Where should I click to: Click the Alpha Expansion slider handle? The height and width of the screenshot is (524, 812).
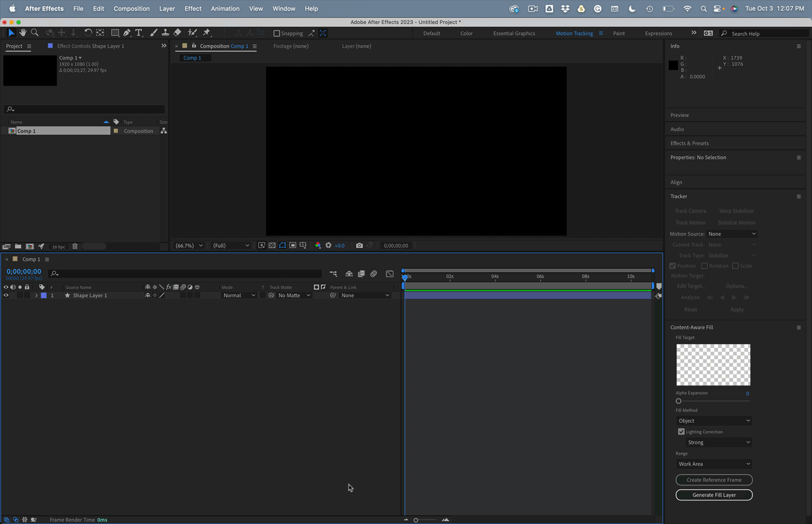[678, 401]
